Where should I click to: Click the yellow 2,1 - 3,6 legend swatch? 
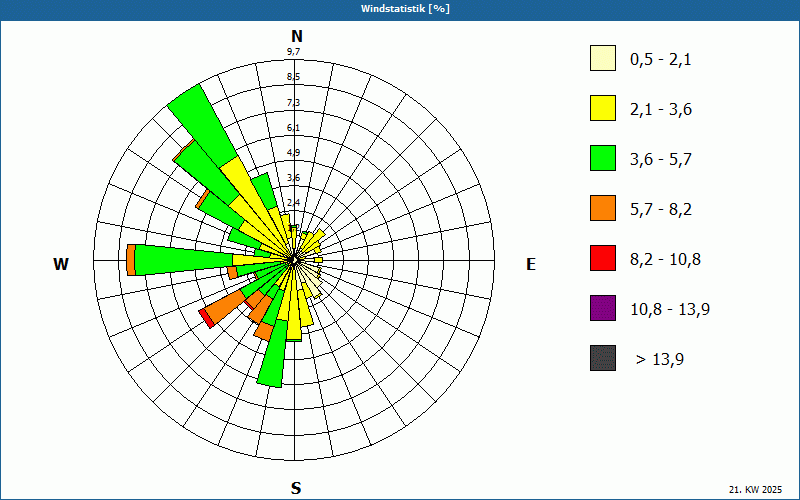point(603,108)
